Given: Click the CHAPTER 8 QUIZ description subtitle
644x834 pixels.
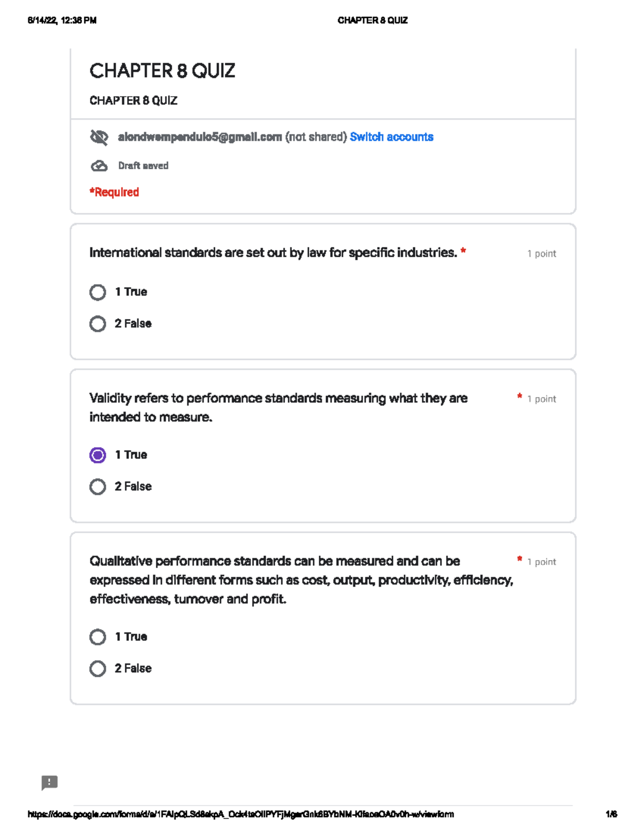Looking at the screenshot, I should tap(133, 100).
